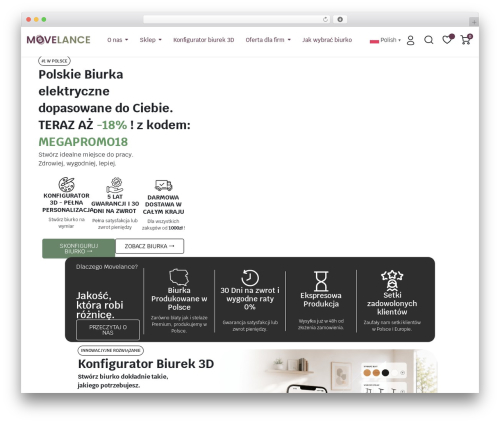Select the light wood color swatch

point(367,373)
